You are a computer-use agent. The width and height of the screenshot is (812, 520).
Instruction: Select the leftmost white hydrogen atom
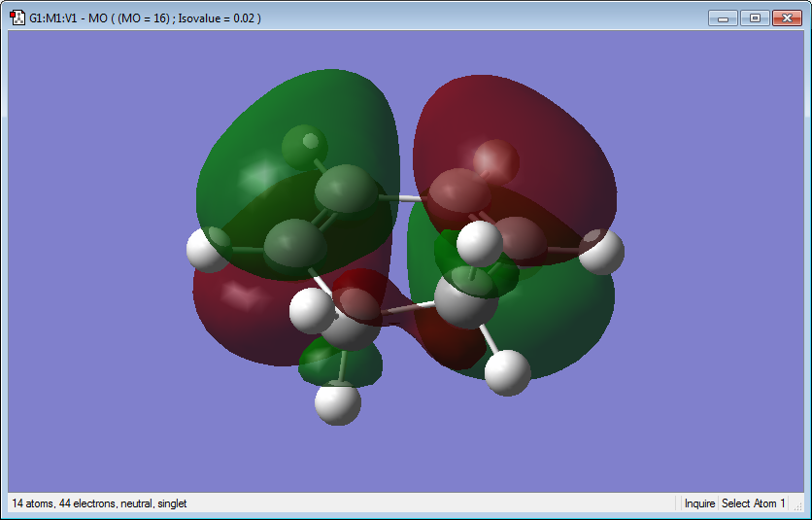point(207,250)
